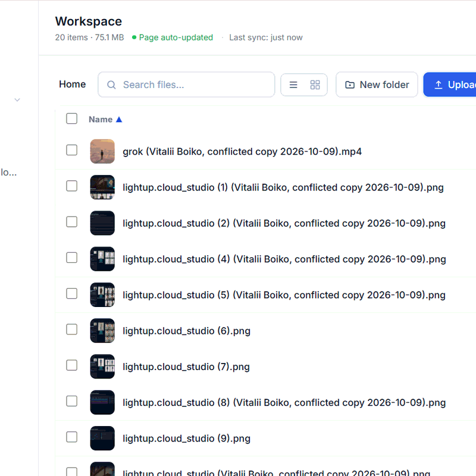Image resolution: width=476 pixels, height=476 pixels.
Task: Expand the sidebar chevron on the left
Action: (17, 100)
